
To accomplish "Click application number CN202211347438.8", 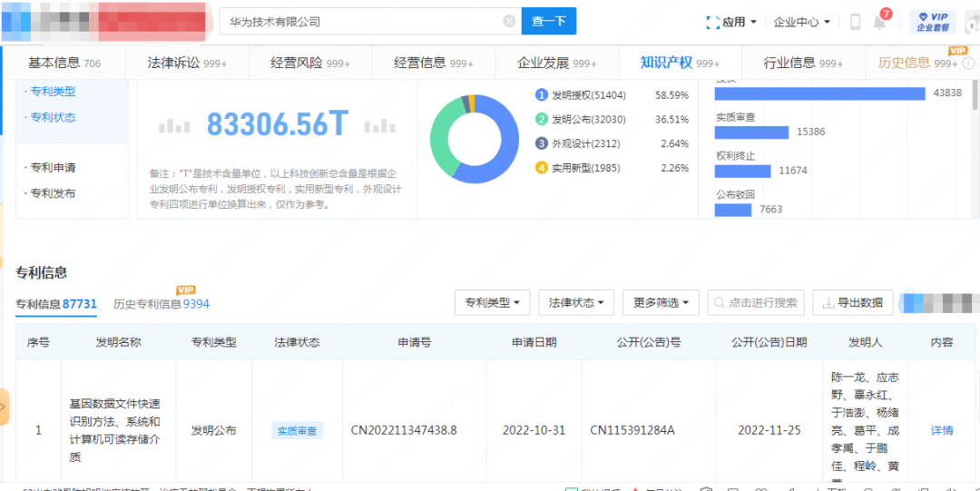I will click(404, 430).
